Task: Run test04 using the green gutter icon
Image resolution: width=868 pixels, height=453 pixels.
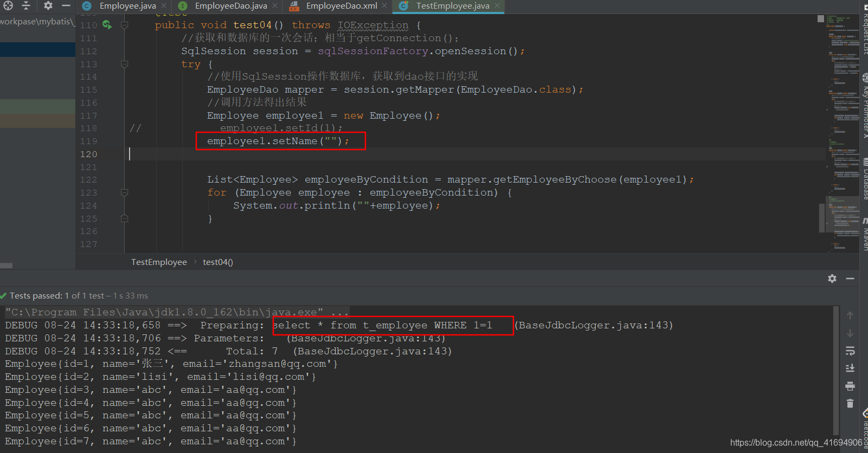Action: click(x=107, y=24)
